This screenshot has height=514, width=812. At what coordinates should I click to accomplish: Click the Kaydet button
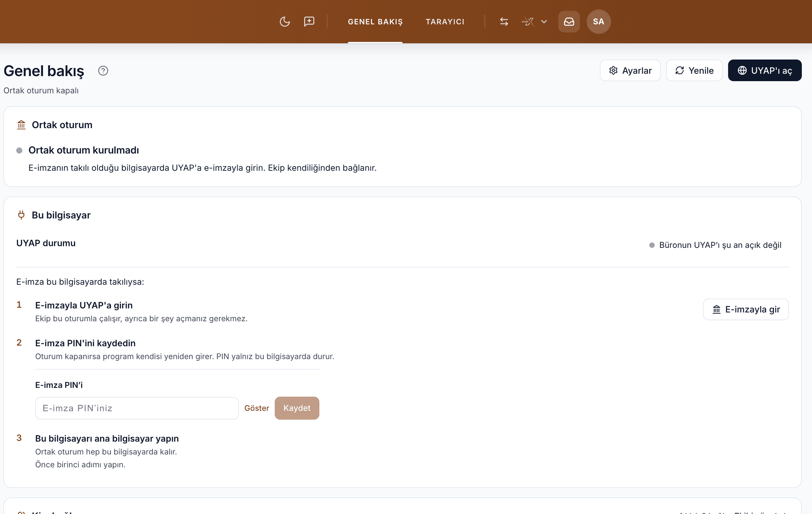[297, 408]
